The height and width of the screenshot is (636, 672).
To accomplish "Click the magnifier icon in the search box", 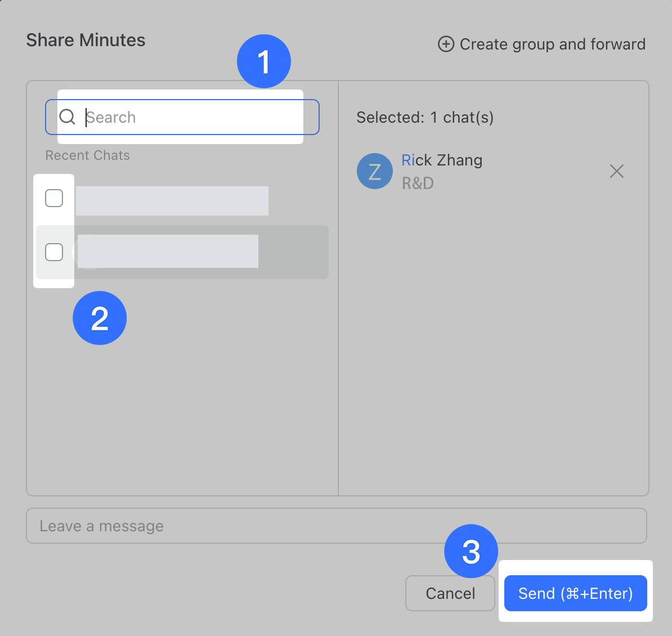I will [67, 117].
